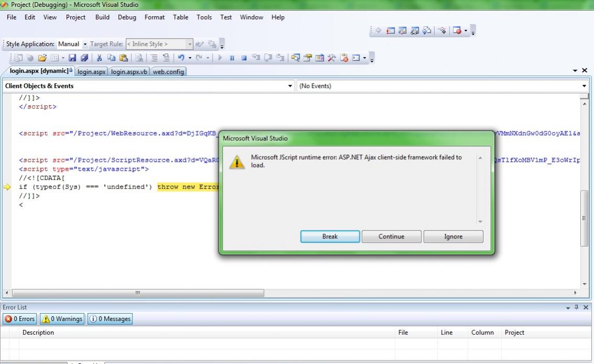This screenshot has height=364, width=594.
Task: Click the Step Over icon
Action: tap(268, 58)
